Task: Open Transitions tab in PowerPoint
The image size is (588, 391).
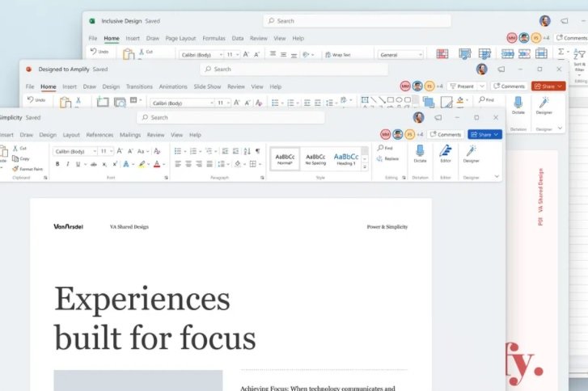Action: point(139,86)
